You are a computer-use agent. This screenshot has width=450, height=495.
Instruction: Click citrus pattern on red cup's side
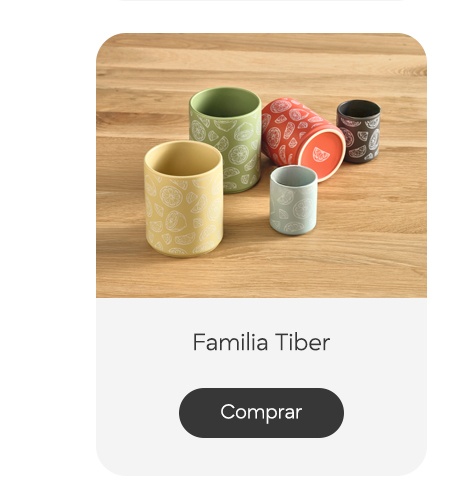click(273, 137)
